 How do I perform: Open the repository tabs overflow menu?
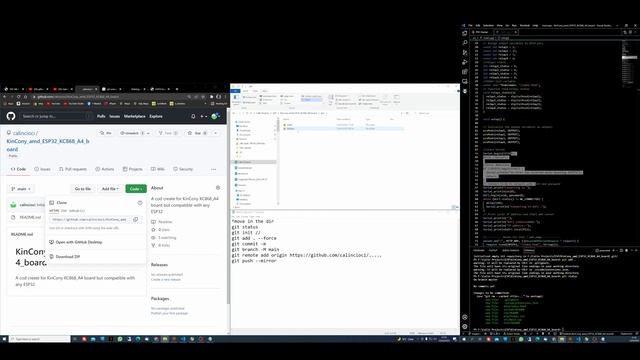(x=213, y=169)
